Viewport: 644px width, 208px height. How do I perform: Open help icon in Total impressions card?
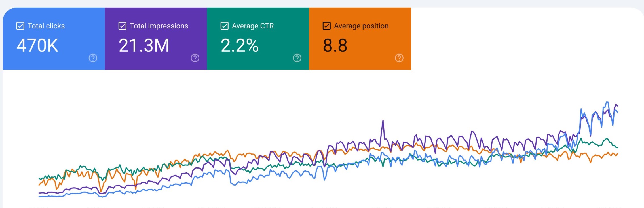pos(195,58)
